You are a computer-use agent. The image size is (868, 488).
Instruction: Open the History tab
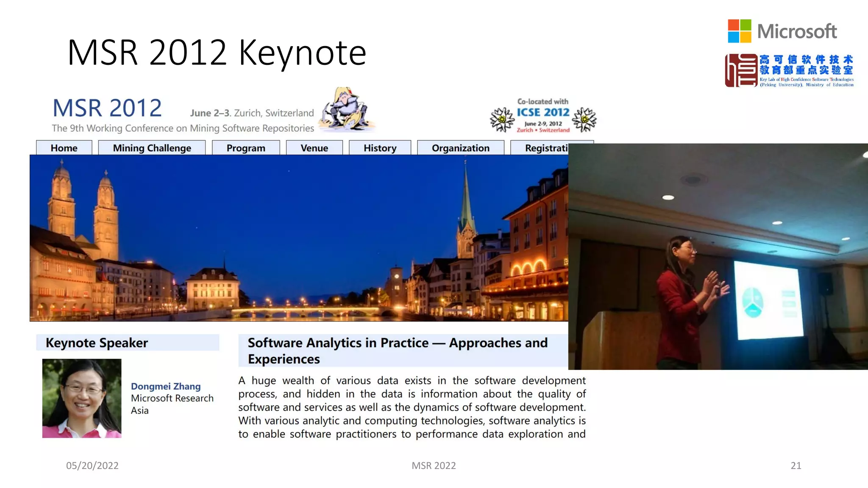click(x=380, y=148)
